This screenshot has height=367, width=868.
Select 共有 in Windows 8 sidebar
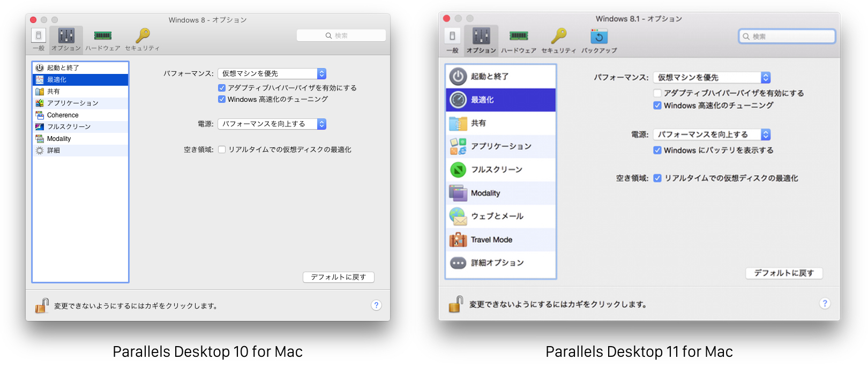point(80,92)
